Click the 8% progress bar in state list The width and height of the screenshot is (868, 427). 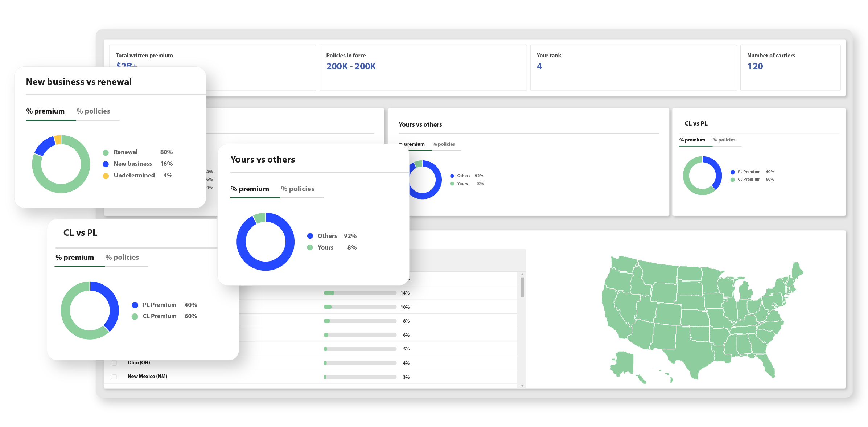tap(360, 321)
